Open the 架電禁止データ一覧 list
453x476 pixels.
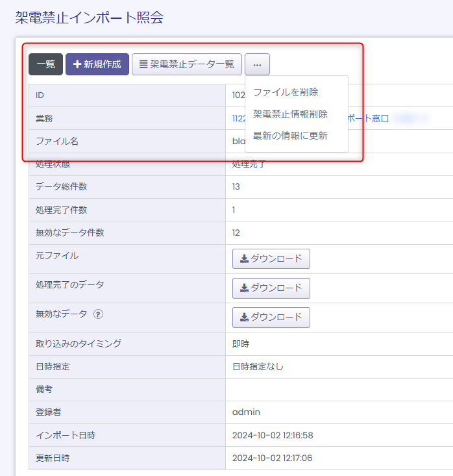click(x=187, y=64)
